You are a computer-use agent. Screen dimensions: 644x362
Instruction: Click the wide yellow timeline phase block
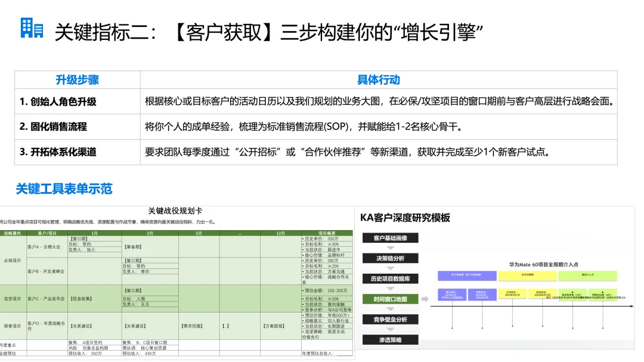[x=527, y=276]
